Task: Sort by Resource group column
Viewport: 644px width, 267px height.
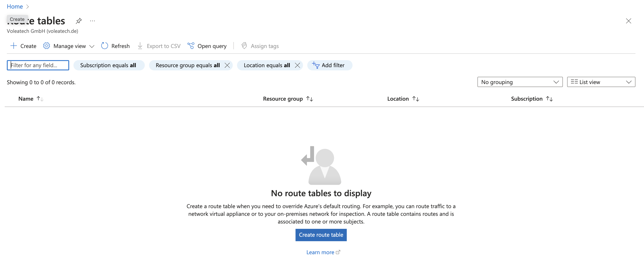Action: (x=283, y=99)
